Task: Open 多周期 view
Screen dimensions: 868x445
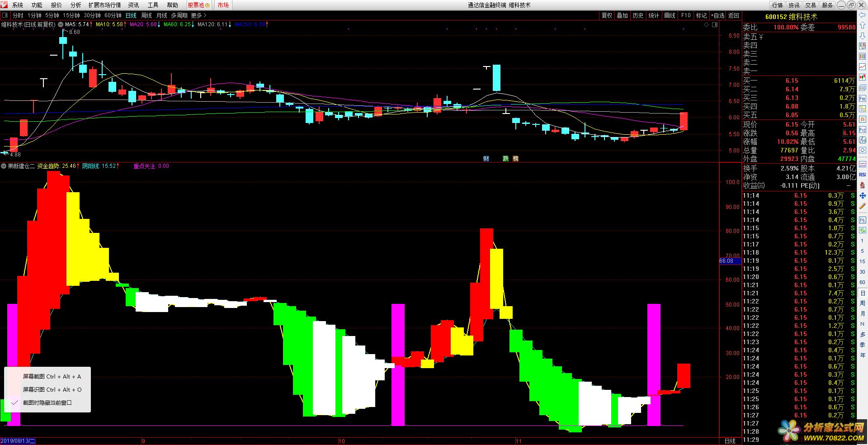Action: pos(179,15)
